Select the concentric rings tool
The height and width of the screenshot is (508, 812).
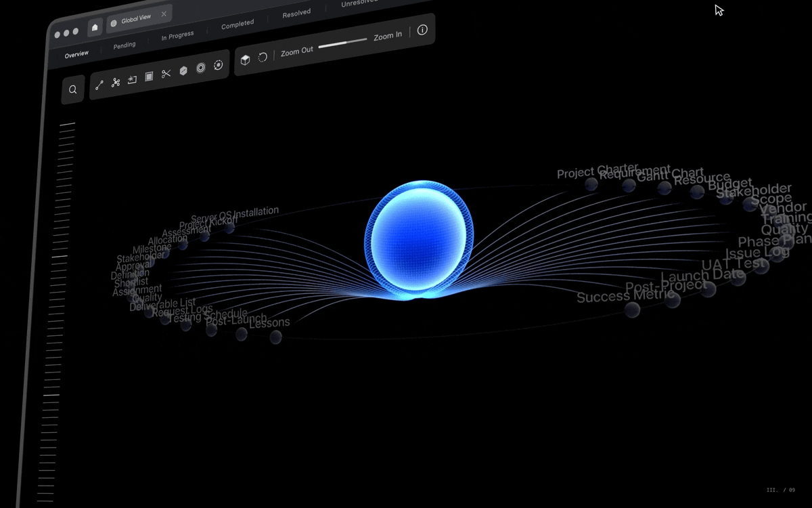201,68
